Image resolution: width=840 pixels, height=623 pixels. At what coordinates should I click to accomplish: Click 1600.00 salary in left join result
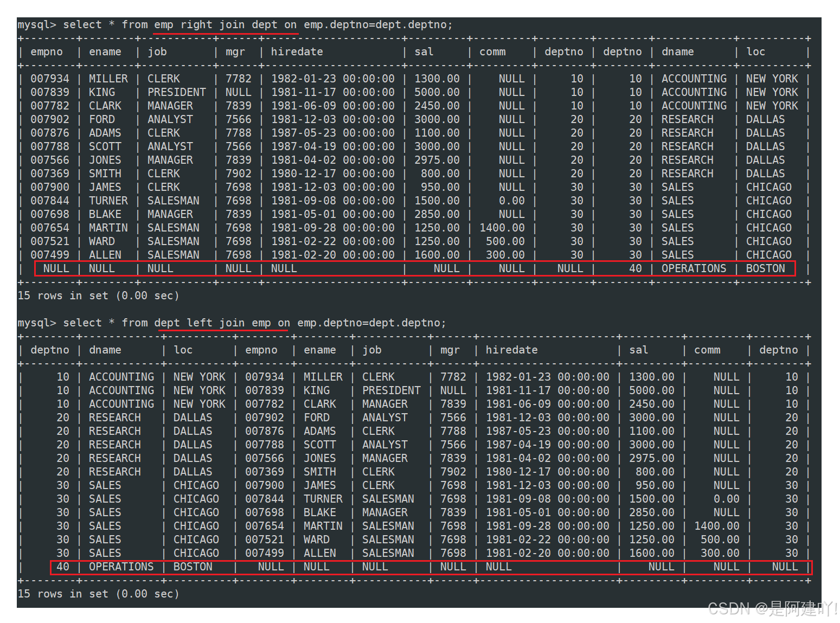coord(652,554)
